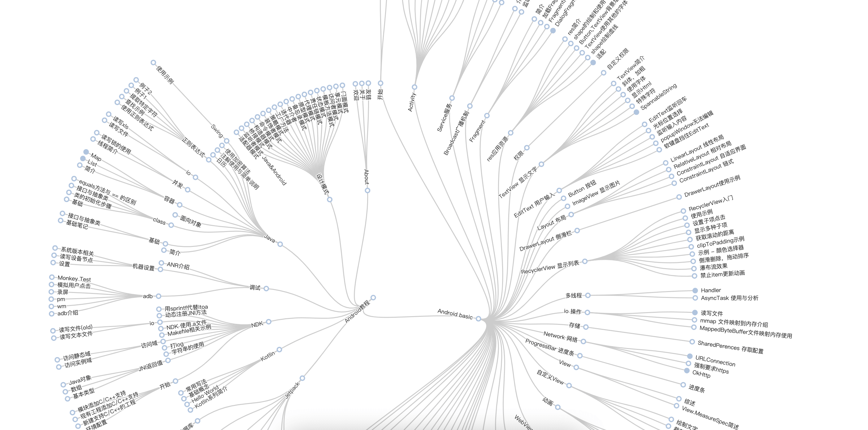Collapse the About node

(x=367, y=191)
